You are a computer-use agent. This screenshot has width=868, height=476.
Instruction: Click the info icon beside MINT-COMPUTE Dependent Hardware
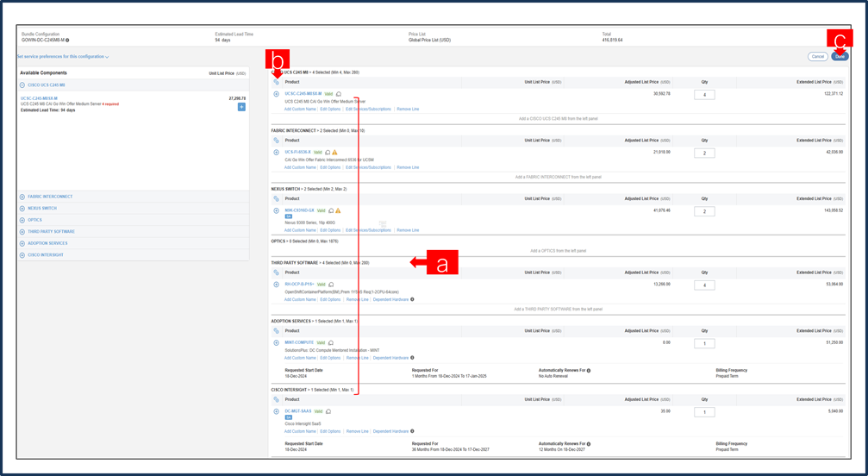[x=412, y=358]
